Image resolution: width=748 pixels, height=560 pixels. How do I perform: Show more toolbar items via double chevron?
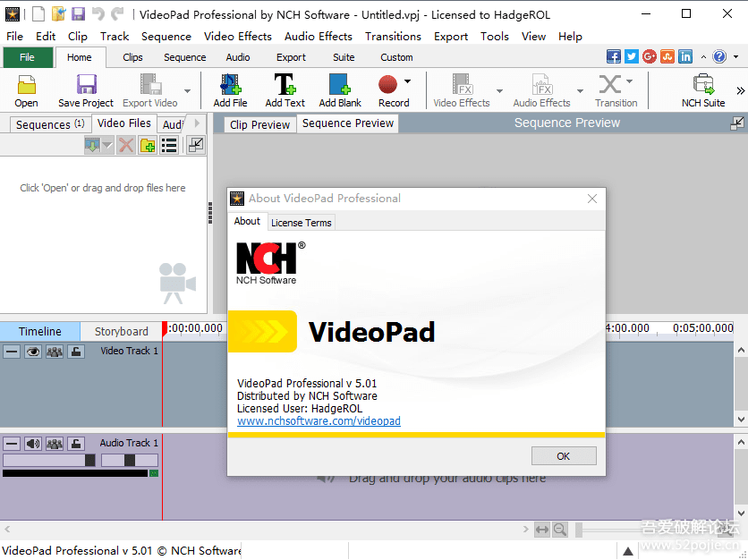[x=740, y=90]
